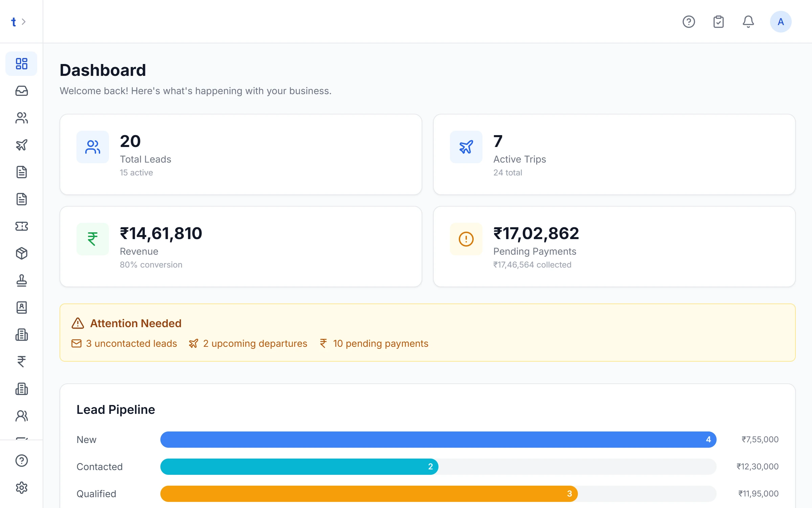The width and height of the screenshot is (812, 508).
Task: Expand the sidebar with the chevron arrow
Action: (x=24, y=22)
